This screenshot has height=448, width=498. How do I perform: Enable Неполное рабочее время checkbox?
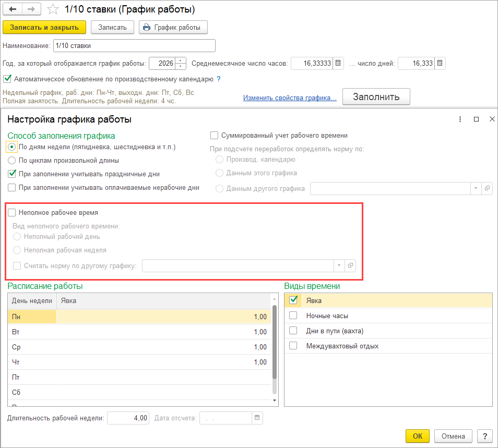[11, 213]
